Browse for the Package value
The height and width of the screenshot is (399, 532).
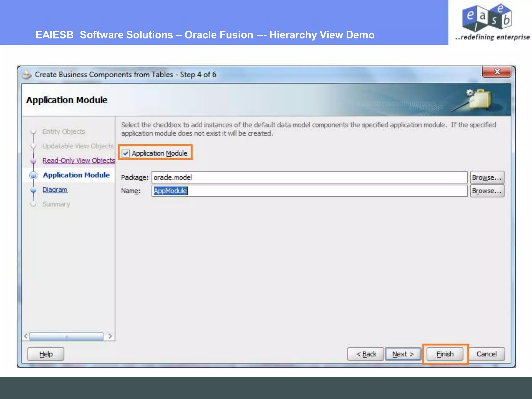pos(487,177)
